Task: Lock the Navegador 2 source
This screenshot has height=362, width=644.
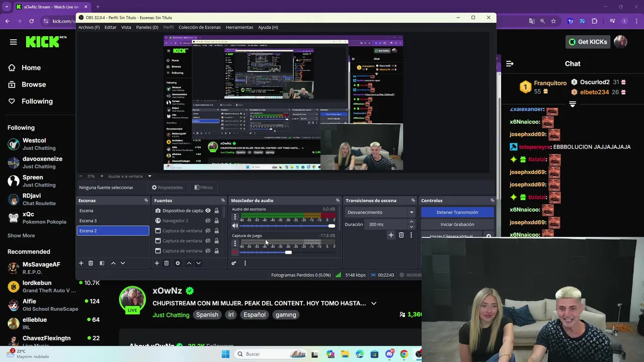Action: 217,221
